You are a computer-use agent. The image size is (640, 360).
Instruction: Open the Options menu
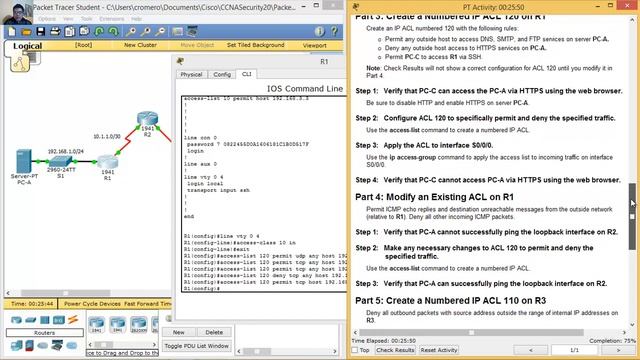(x=47, y=19)
